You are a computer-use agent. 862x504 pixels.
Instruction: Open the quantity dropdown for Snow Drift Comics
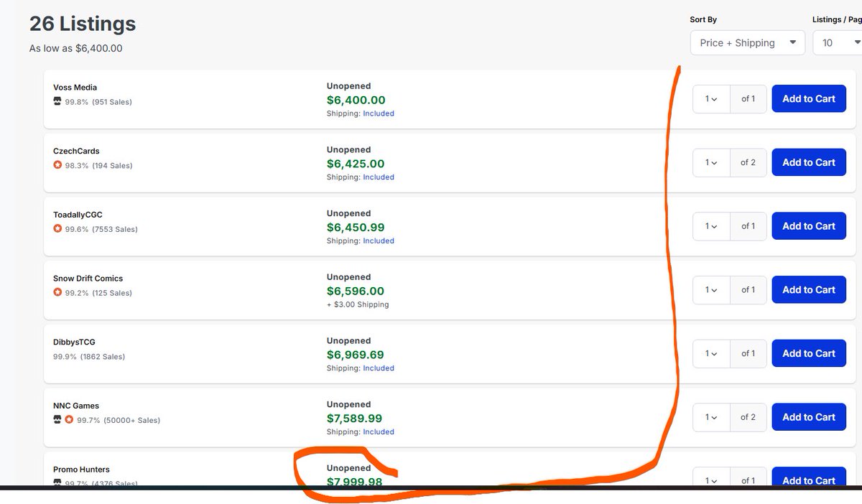[712, 290]
